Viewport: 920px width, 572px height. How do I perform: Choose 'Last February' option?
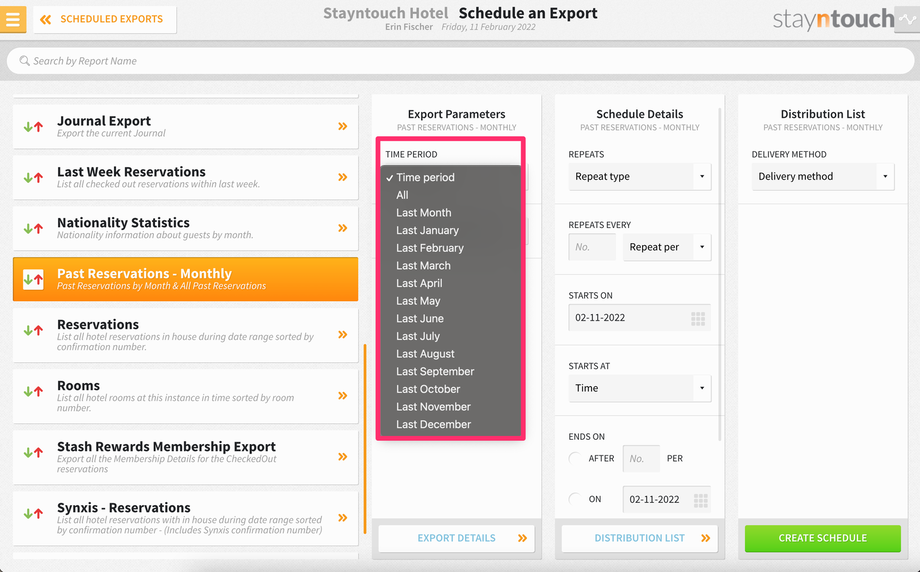click(451, 248)
